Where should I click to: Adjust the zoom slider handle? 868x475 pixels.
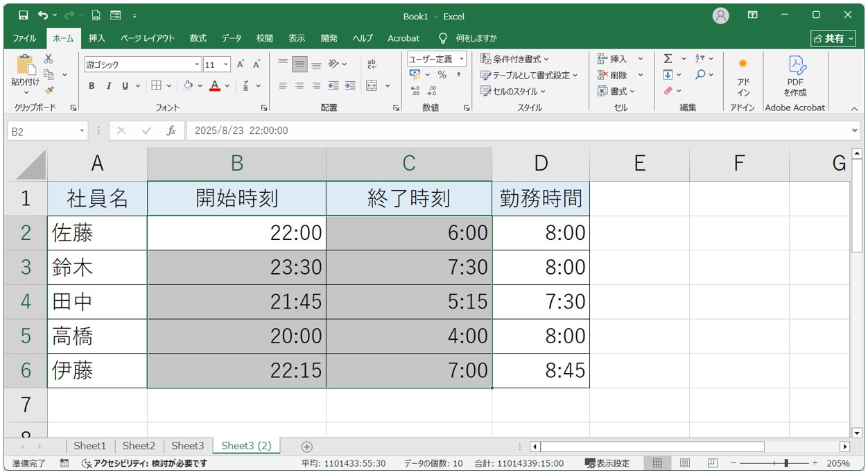785,463
